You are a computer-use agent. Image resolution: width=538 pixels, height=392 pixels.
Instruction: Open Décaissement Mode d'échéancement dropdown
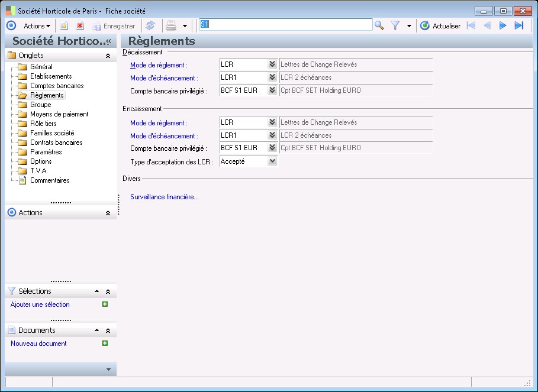[x=272, y=77]
